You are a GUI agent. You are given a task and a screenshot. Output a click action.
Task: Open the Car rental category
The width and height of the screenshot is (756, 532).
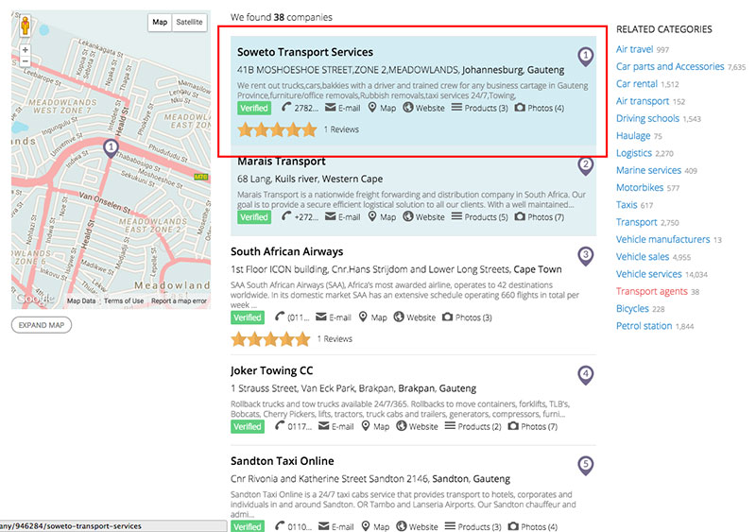pyautogui.click(x=637, y=84)
